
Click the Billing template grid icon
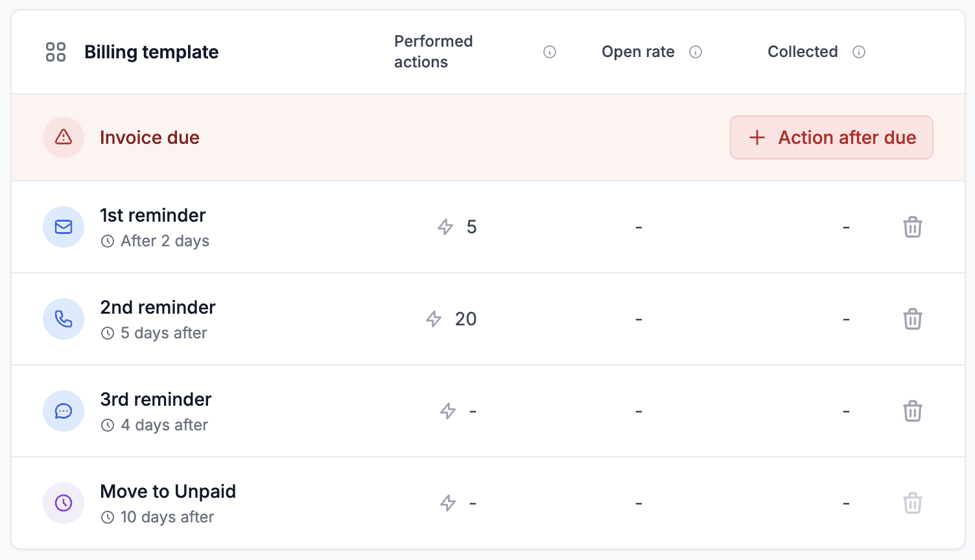56,52
